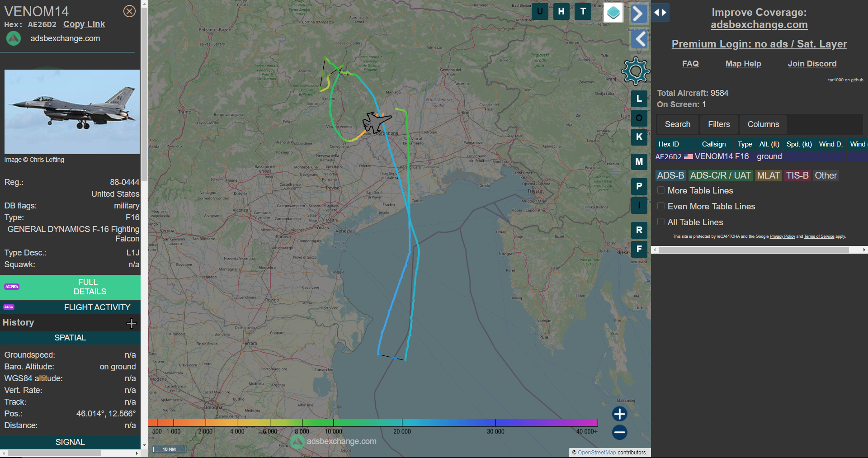Open OpenStreetMap contributors link
Image resolution: width=868 pixels, height=458 pixels.
[x=597, y=453]
